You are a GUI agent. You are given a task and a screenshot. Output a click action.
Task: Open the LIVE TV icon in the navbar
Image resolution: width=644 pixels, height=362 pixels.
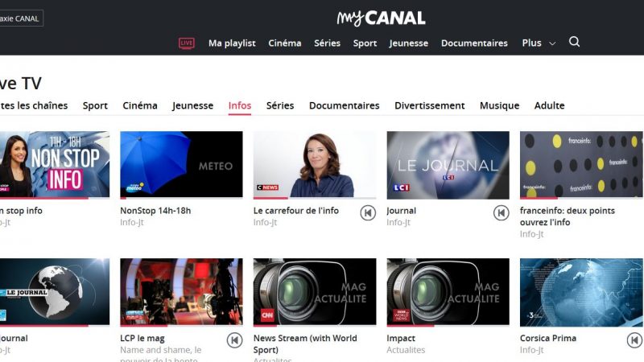187,43
